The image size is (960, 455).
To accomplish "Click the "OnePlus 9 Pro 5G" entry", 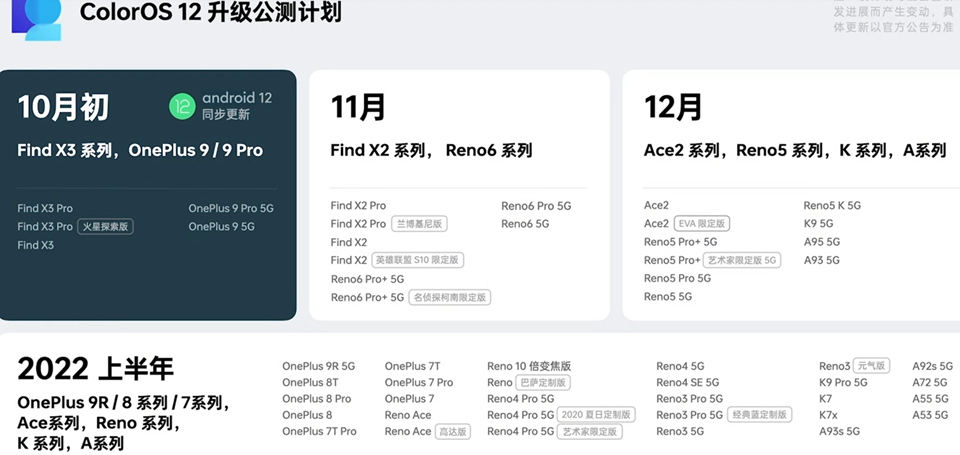I will point(231,208).
